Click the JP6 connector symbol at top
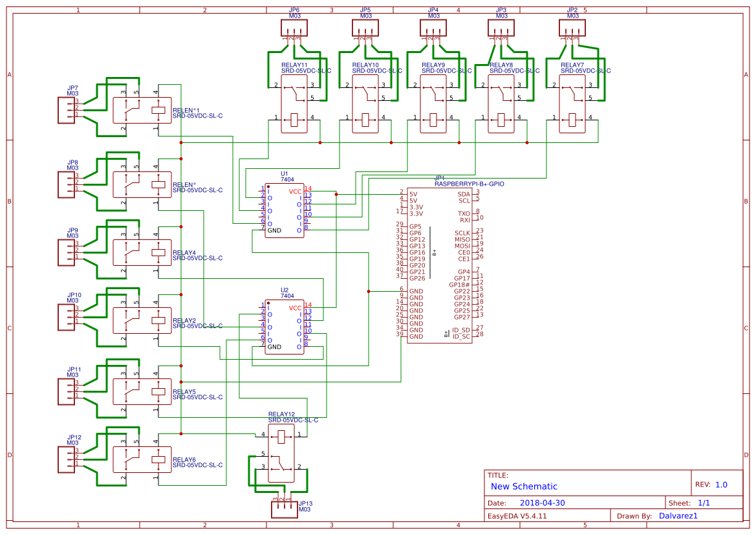Image resolution: width=756 pixels, height=535 pixels. click(x=294, y=27)
